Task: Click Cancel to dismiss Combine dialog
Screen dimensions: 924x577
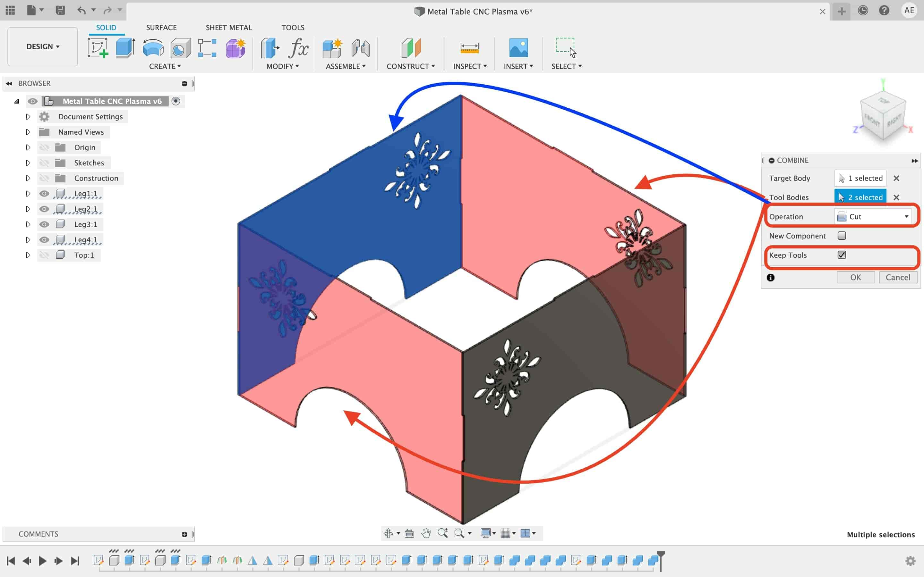Action: pyautogui.click(x=898, y=277)
